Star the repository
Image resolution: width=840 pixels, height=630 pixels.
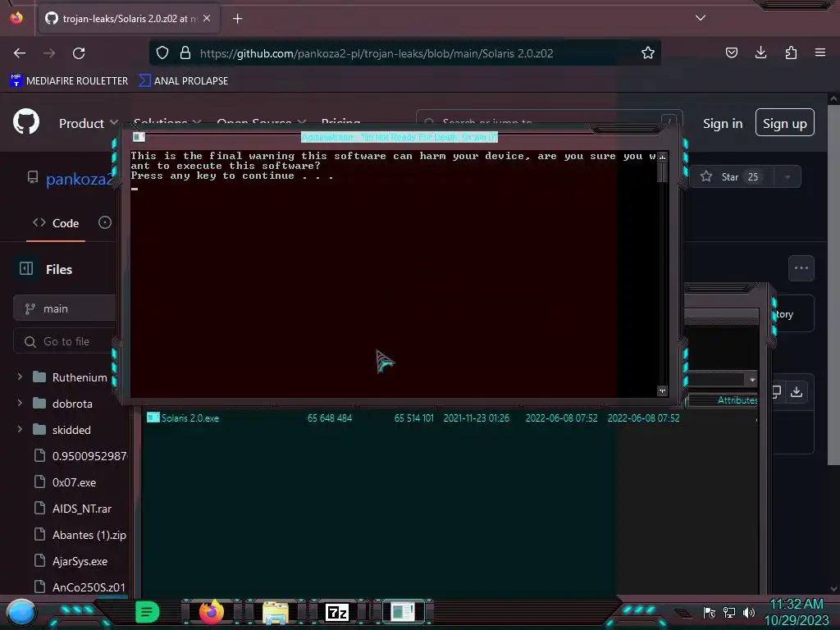(x=731, y=177)
